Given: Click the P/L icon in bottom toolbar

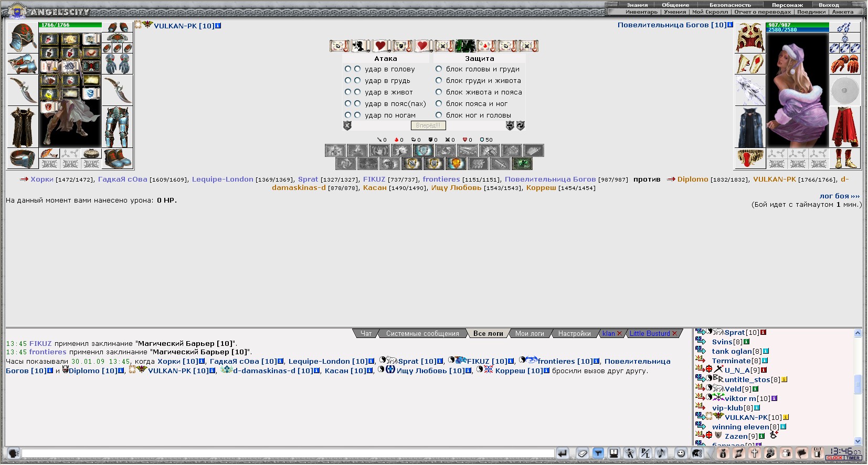Looking at the screenshot, I should 645,453.
